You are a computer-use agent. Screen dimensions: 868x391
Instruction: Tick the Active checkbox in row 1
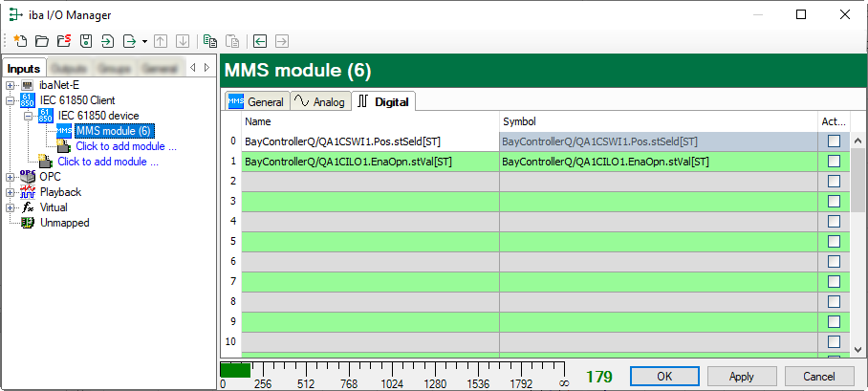coord(834,162)
